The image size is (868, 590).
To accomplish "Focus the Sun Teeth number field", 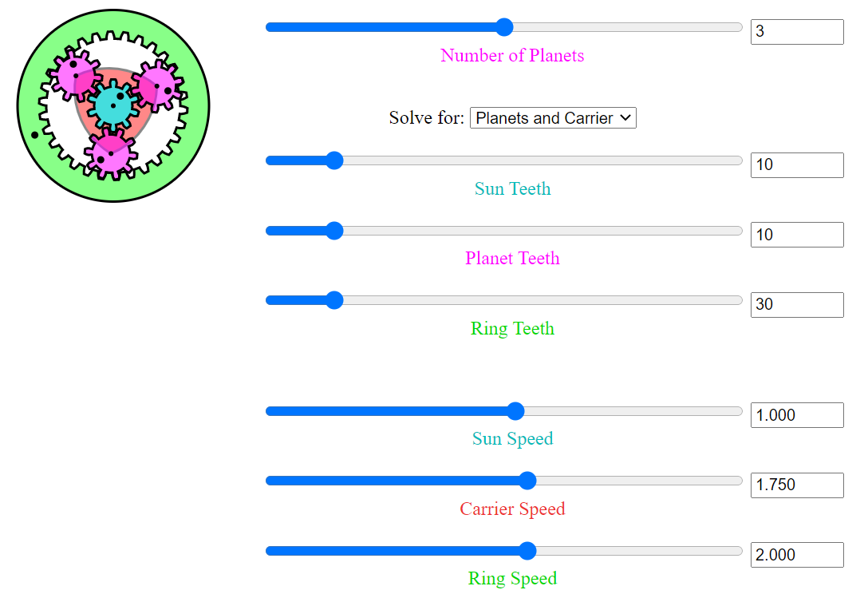I will tap(796, 165).
